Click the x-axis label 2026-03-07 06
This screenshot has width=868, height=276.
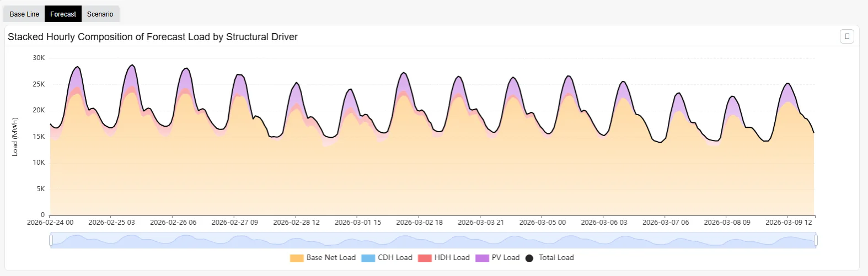click(x=666, y=223)
